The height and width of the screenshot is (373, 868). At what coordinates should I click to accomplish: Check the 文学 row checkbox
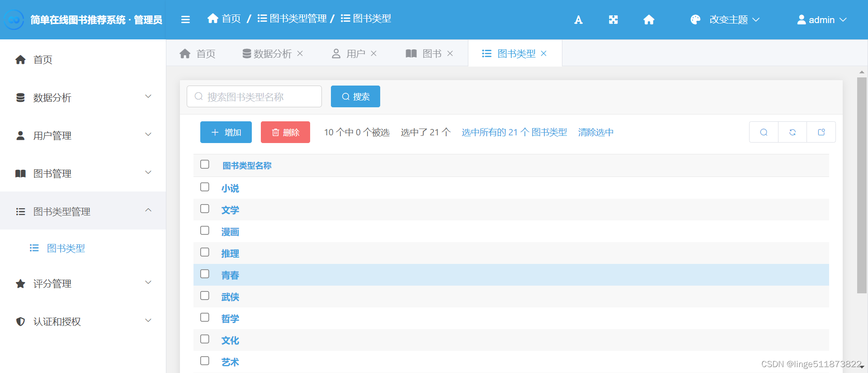(x=205, y=209)
